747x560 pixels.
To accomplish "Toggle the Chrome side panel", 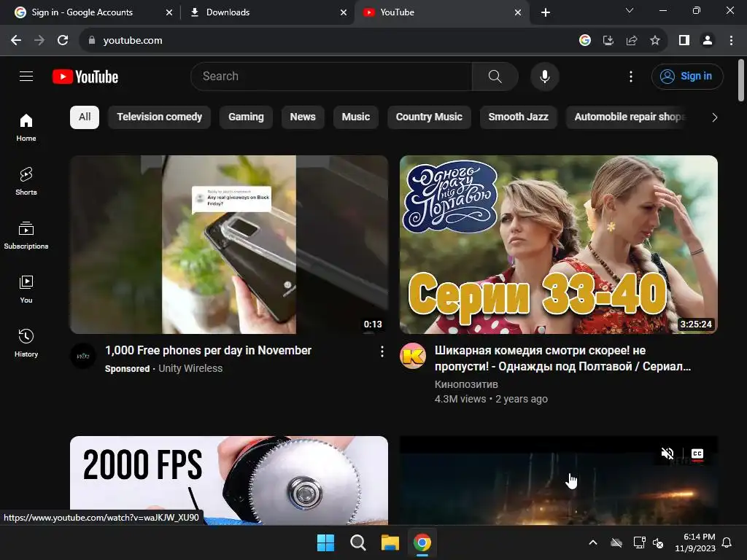I will point(684,41).
